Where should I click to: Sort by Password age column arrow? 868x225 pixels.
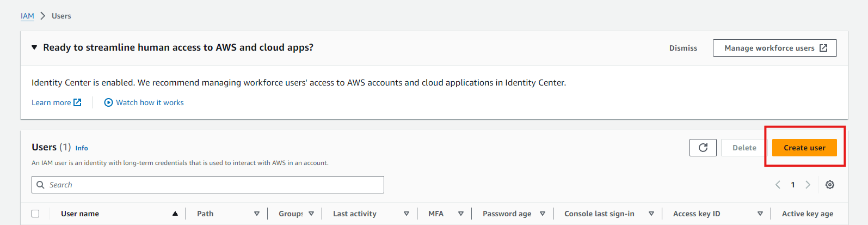[x=542, y=214]
